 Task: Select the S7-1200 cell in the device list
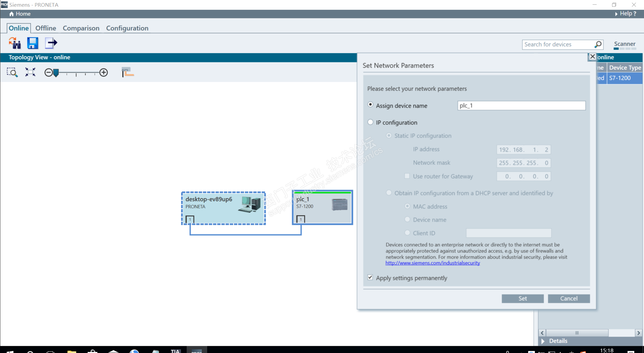click(625, 78)
